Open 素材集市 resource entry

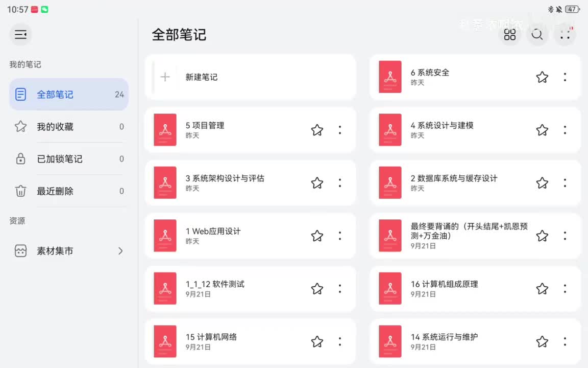68,251
